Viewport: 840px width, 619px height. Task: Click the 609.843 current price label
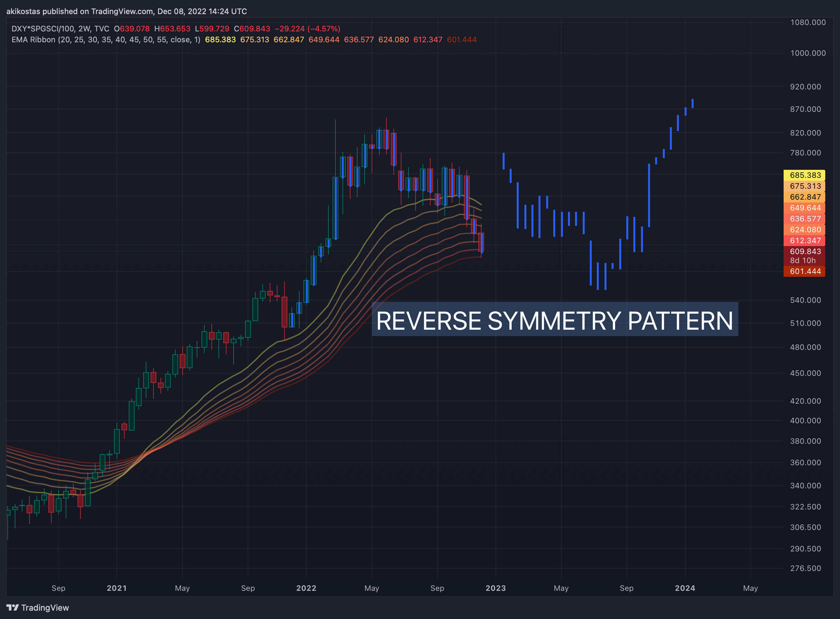point(804,251)
